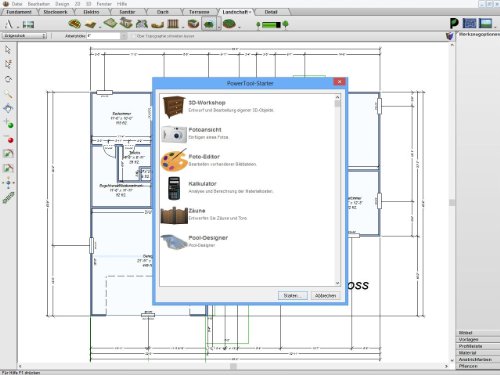Click the Starten button in dialog

point(293,296)
